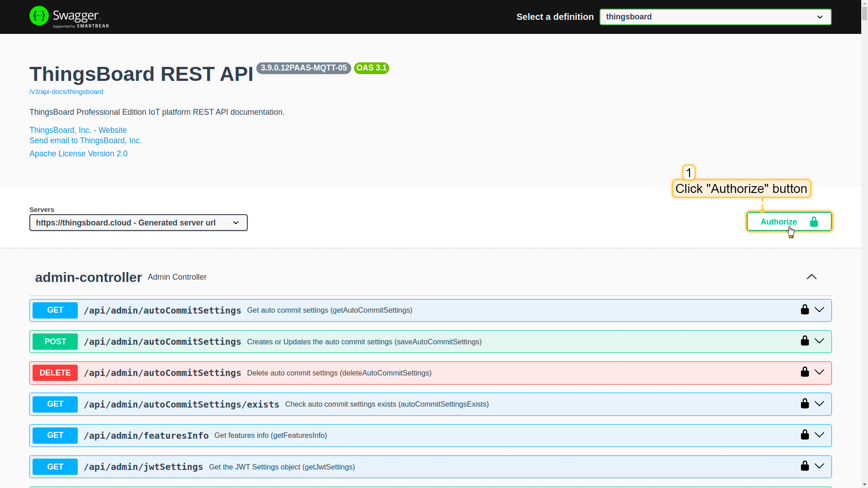Collapse the admin-controller section
This screenshot has height=488, width=868.
pyautogui.click(x=811, y=277)
